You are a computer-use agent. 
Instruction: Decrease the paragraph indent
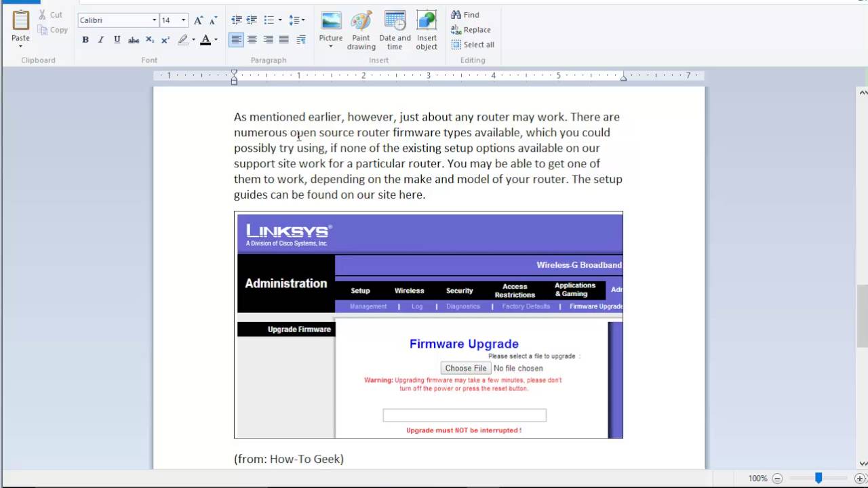click(x=236, y=20)
